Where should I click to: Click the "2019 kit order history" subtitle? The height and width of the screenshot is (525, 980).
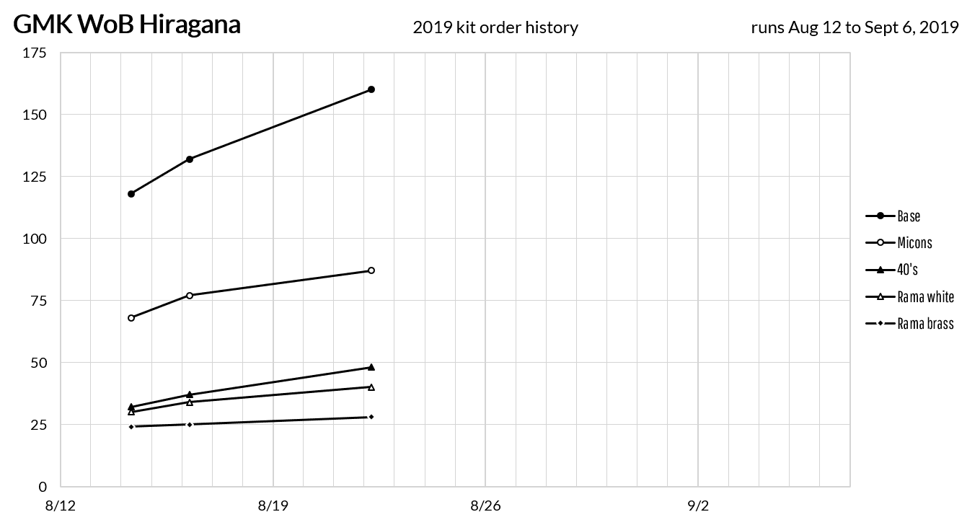[495, 27]
